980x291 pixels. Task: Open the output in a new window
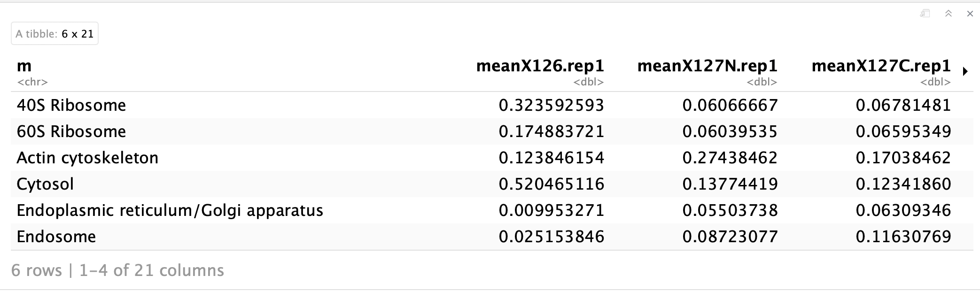click(x=924, y=14)
